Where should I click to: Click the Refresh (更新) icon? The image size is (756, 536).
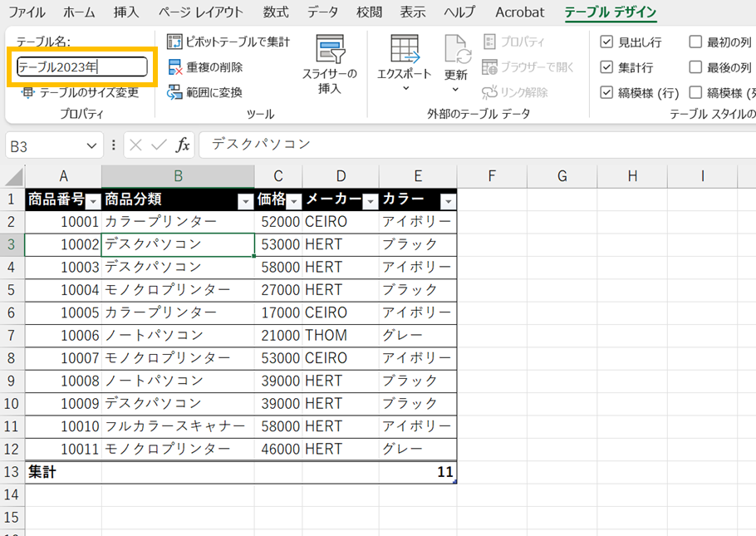click(x=456, y=50)
